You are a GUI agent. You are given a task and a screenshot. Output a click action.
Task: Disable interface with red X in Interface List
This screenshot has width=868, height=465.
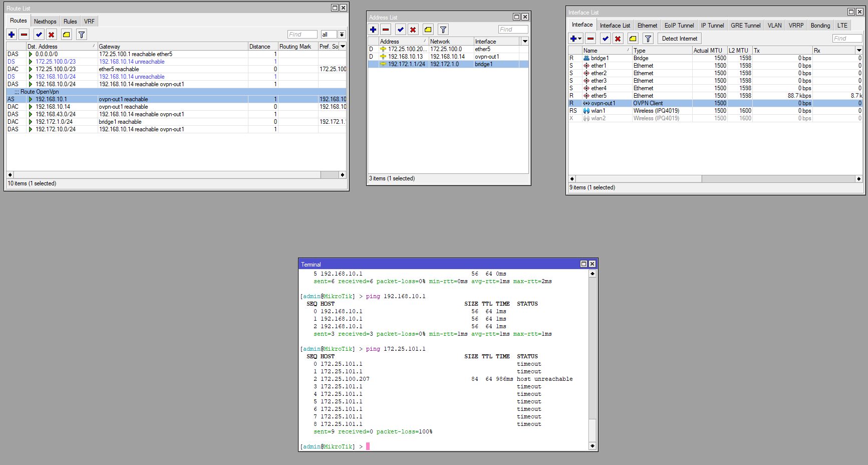coord(618,39)
